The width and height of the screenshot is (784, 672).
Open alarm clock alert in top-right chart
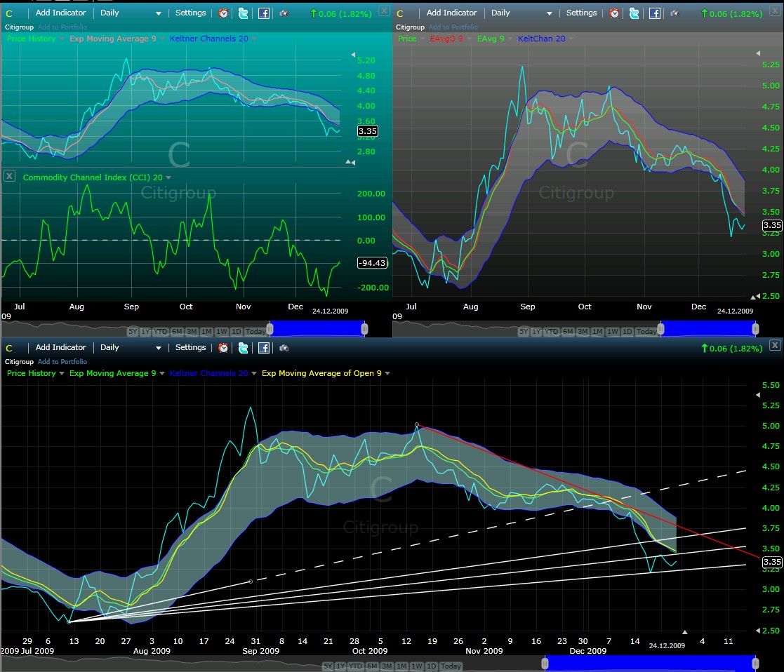615,13
